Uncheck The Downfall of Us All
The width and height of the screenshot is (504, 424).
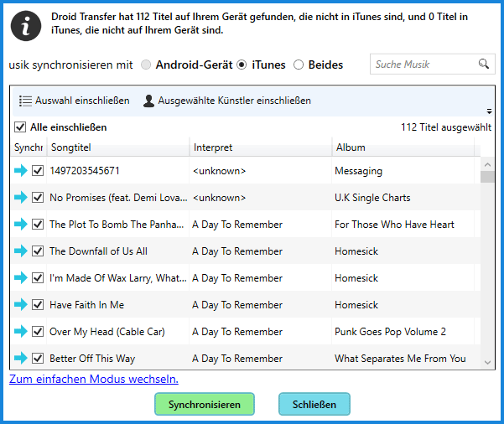(x=38, y=251)
